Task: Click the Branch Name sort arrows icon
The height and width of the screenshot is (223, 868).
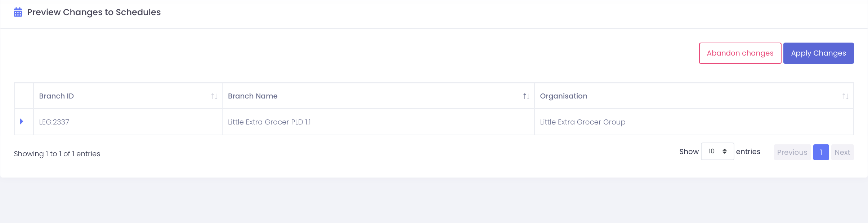Action: 526,96
